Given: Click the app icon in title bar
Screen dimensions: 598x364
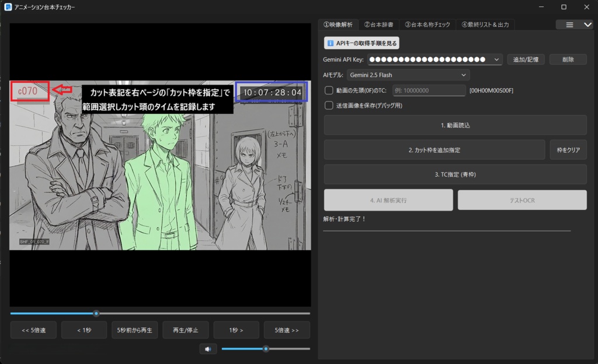Looking at the screenshot, I should pyautogui.click(x=8, y=7).
